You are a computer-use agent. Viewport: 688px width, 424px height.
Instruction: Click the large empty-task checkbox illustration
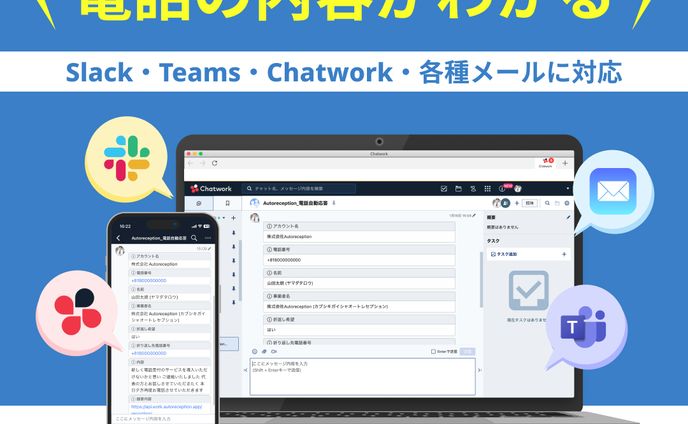(x=528, y=290)
